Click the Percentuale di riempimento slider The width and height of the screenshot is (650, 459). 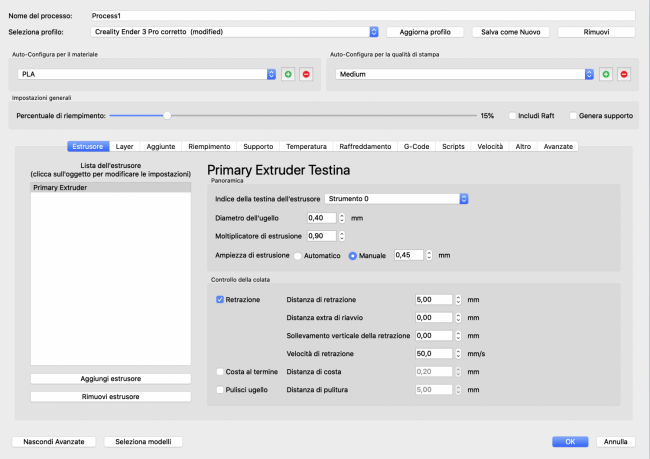pyautogui.click(x=167, y=116)
